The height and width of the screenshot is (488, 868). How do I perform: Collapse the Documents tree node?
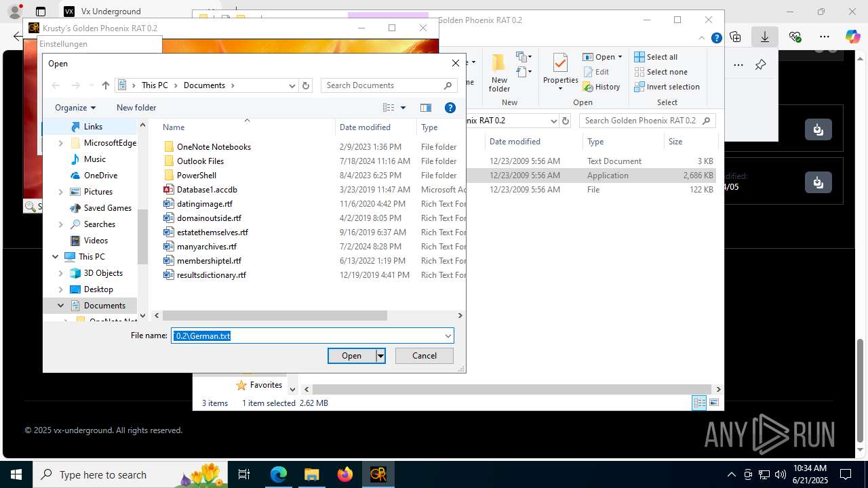61,306
